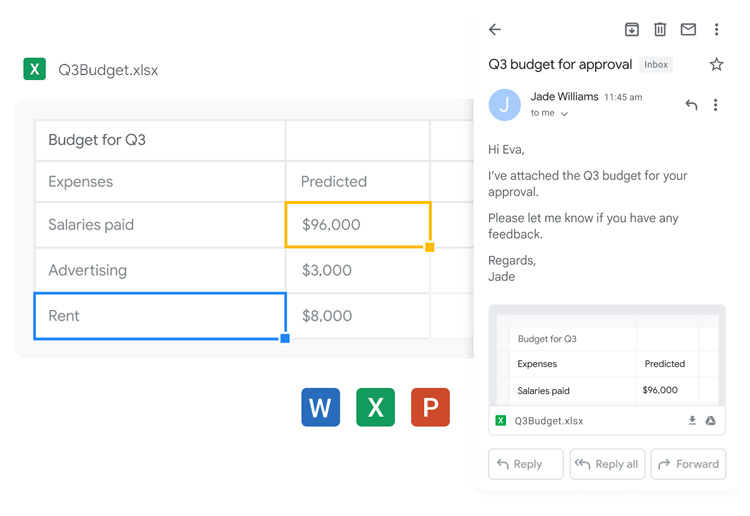
Task: Click the 'Hi Eva,' greeting line
Action: pos(506,150)
